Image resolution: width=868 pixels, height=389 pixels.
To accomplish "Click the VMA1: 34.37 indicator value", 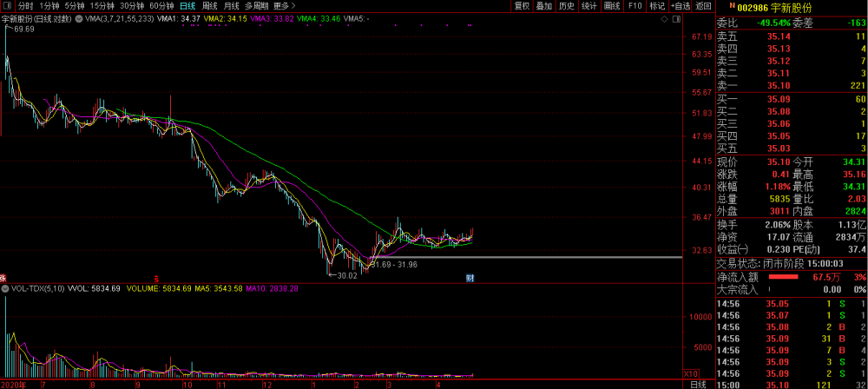I will (x=178, y=19).
